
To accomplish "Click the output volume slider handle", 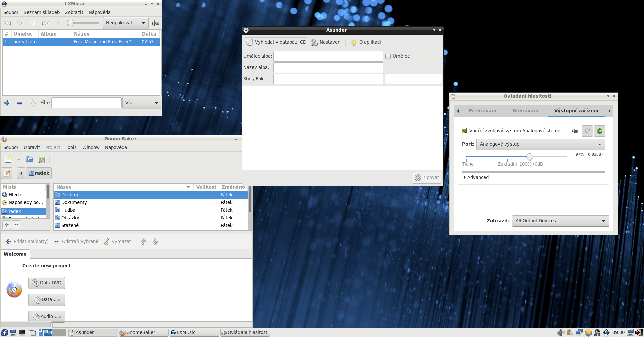I will [530, 157].
